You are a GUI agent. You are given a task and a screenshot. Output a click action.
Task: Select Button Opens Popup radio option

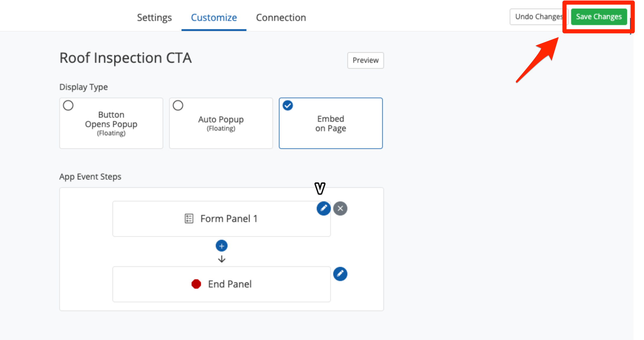click(68, 105)
